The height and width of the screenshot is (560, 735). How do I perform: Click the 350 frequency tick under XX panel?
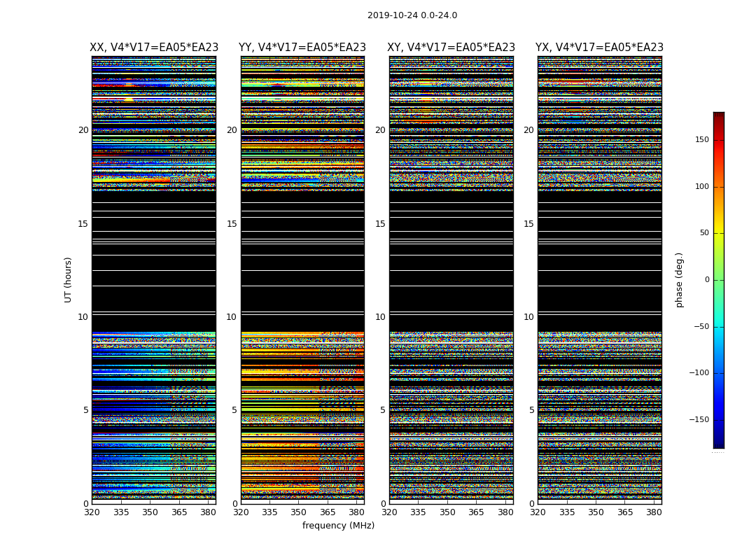150,512
